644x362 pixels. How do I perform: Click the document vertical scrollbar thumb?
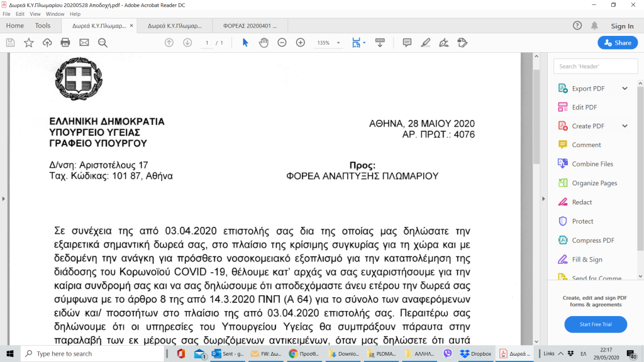click(x=536, y=117)
